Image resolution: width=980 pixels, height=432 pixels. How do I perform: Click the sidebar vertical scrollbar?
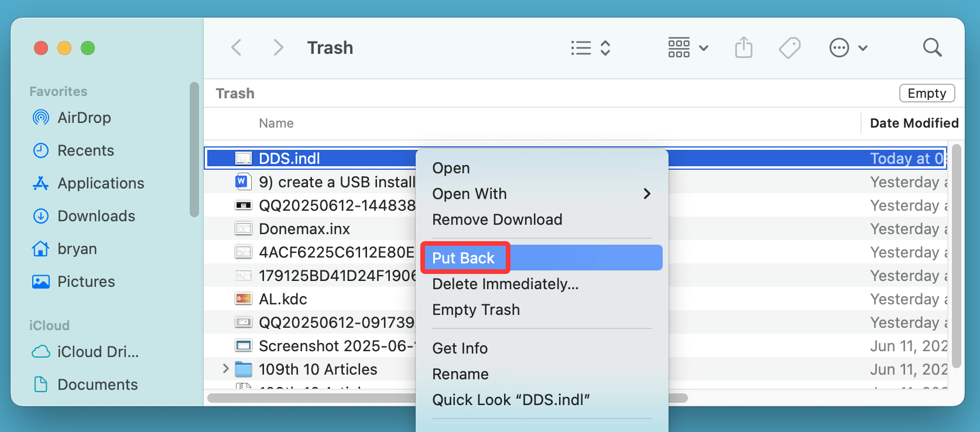(x=194, y=149)
